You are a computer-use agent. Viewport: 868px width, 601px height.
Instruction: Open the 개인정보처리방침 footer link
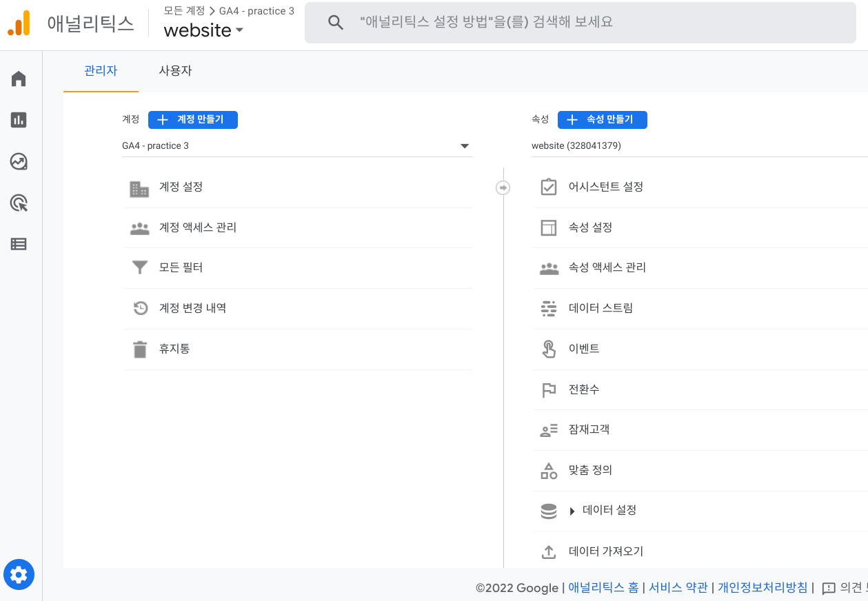click(x=763, y=588)
